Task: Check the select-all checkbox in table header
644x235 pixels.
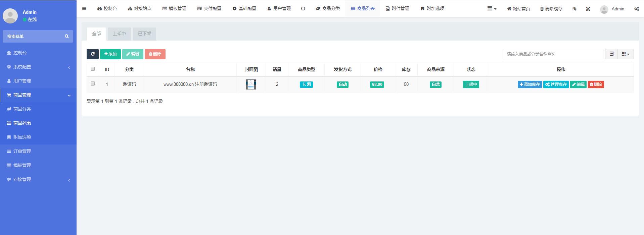Action: [x=93, y=69]
